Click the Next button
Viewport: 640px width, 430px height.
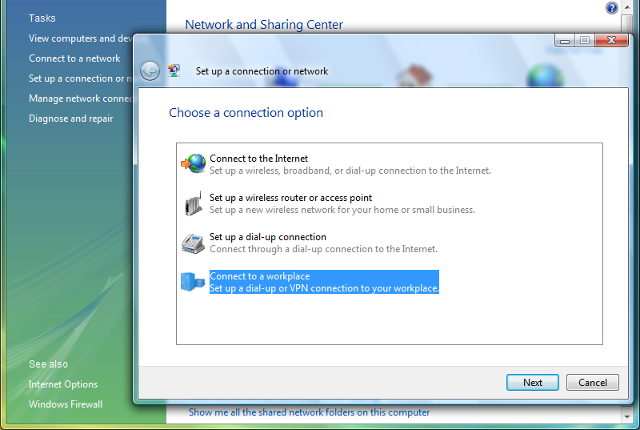pos(532,383)
